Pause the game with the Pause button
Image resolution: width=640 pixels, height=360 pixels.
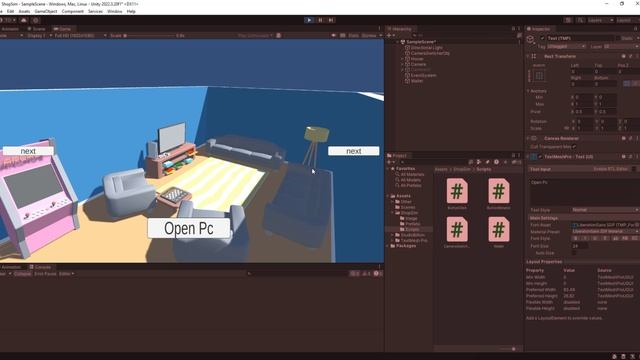coord(320,20)
